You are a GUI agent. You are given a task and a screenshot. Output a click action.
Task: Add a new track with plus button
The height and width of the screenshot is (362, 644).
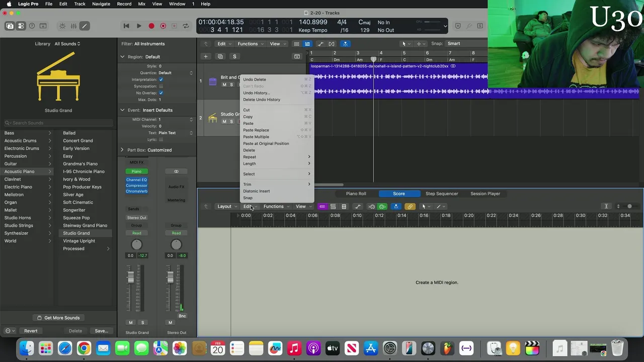click(x=205, y=56)
